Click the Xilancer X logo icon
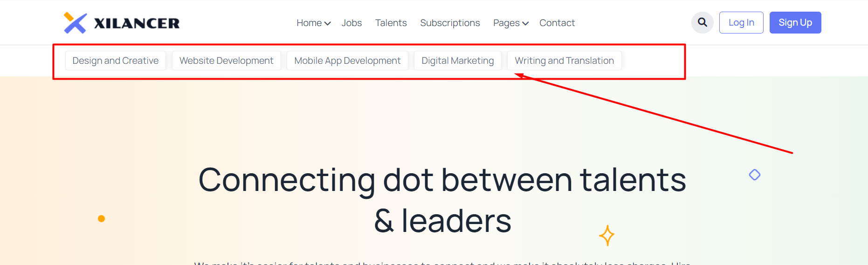The width and height of the screenshot is (868, 265). [75, 23]
